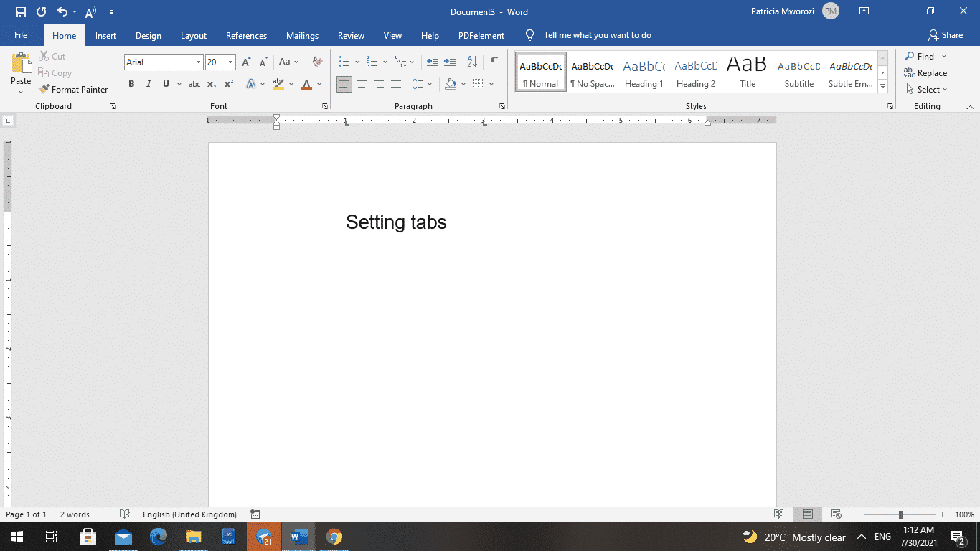
Task: Select the text highlight color icon
Action: click(x=278, y=84)
